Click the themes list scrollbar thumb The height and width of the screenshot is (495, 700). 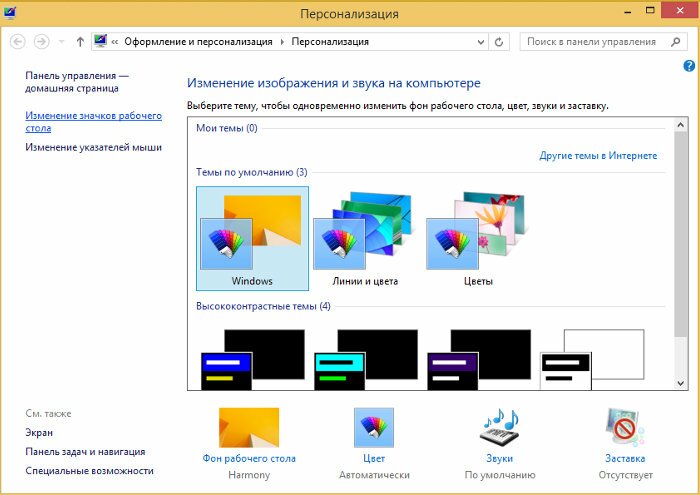point(680,234)
